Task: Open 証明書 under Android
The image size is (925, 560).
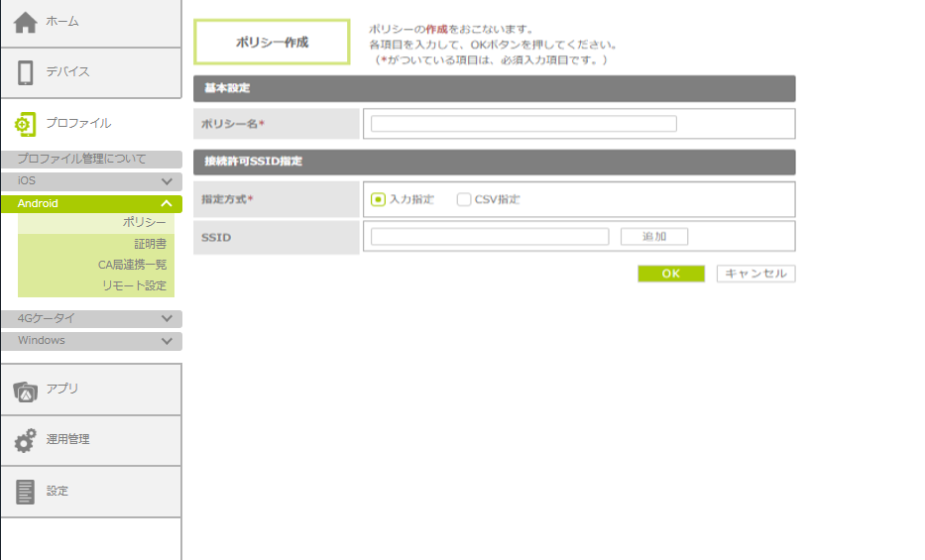Action: pyautogui.click(x=150, y=244)
